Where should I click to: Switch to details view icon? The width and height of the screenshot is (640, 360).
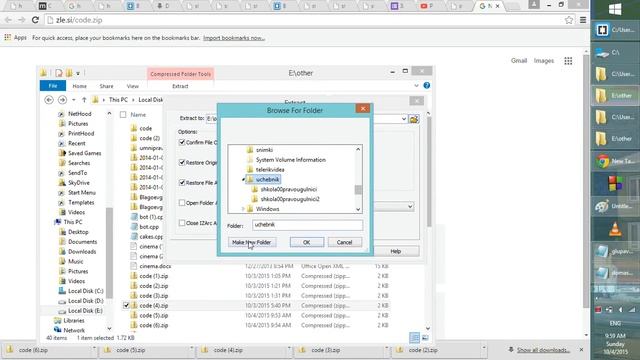click(414, 338)
